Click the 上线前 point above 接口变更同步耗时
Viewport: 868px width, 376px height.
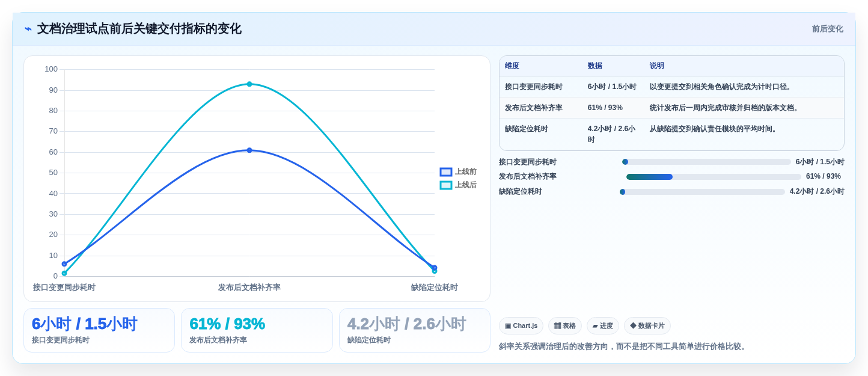(x=64, y=264)
